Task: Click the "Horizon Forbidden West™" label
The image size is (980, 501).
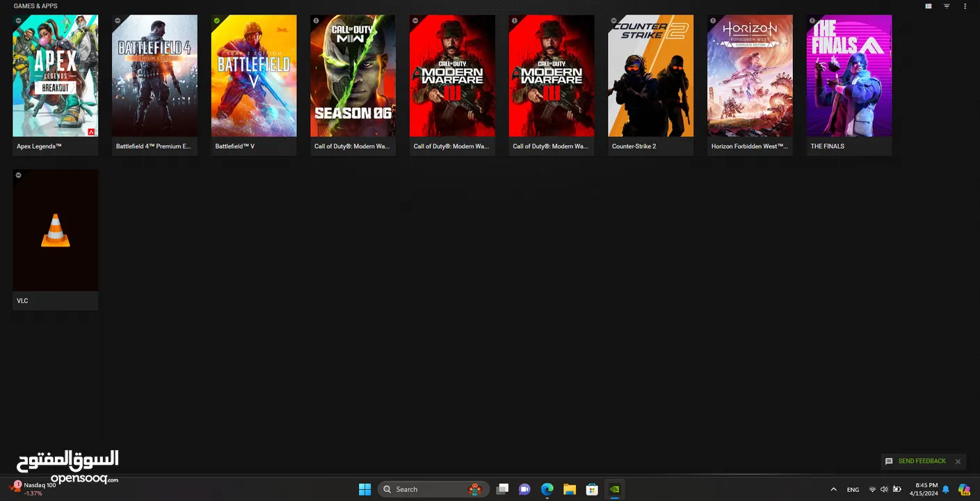Action: tap(749, 146)
